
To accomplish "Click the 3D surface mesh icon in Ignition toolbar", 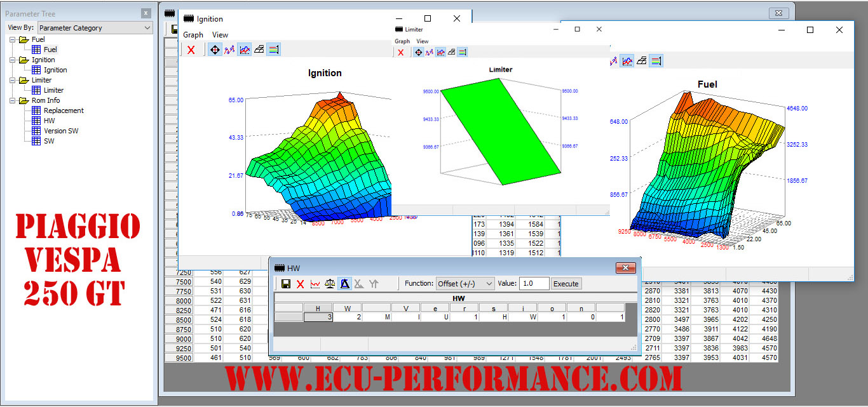I will (259, 50).
